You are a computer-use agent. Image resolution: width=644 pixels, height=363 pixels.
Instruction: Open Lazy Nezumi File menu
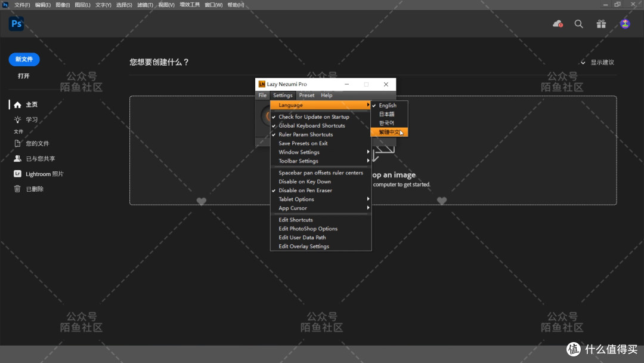coord(262,96)
